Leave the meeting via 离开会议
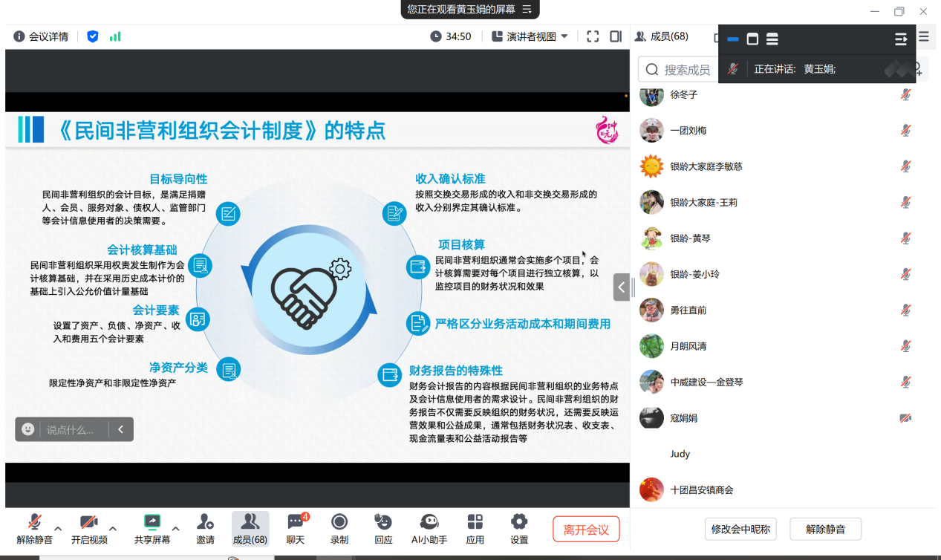Viewport: 941px width, 560px height. click(586, 528)
